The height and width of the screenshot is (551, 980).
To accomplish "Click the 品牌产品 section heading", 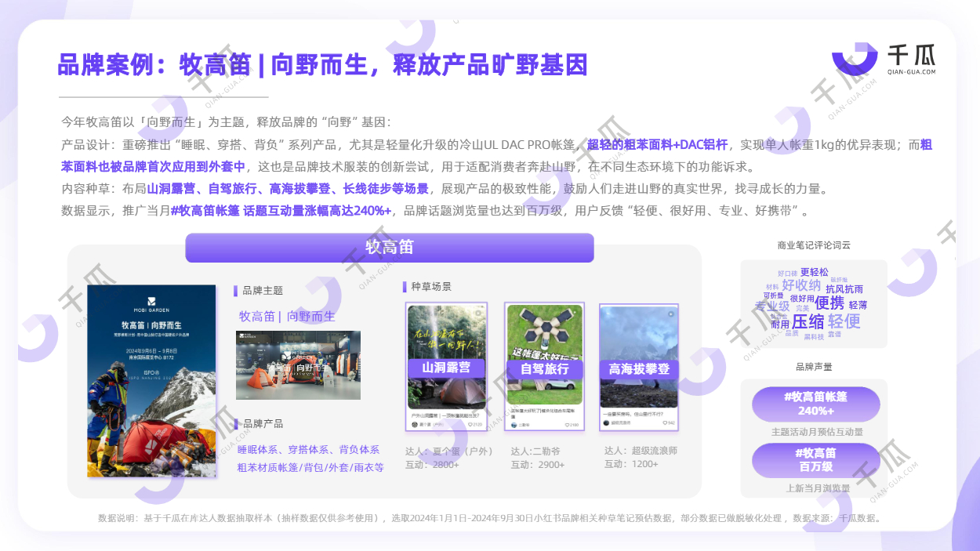I will (x=263, y=423).
